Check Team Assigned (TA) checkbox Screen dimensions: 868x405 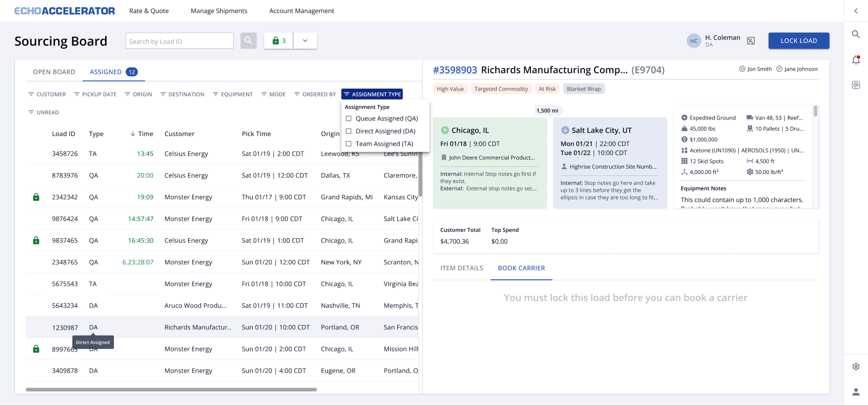tap(349, 144)
